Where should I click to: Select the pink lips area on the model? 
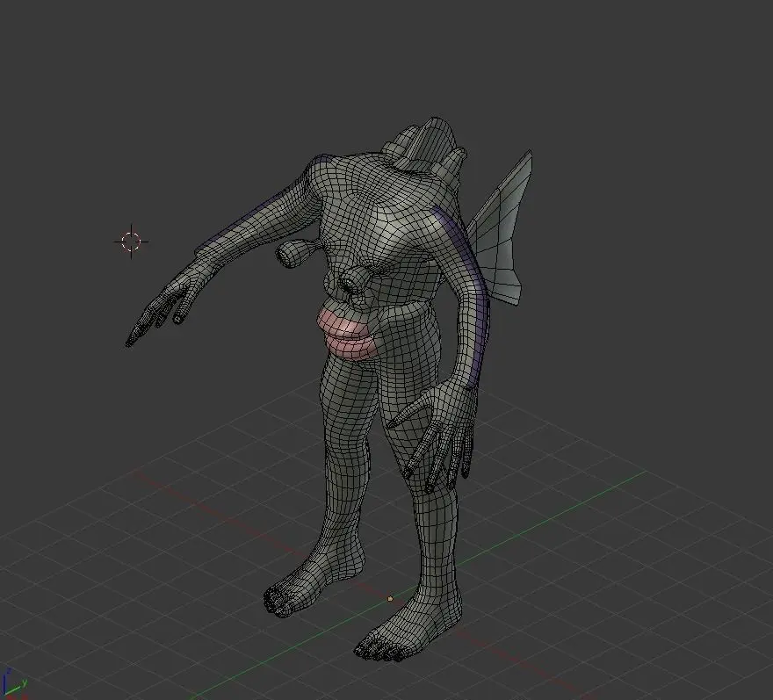(x=347, y=332)
